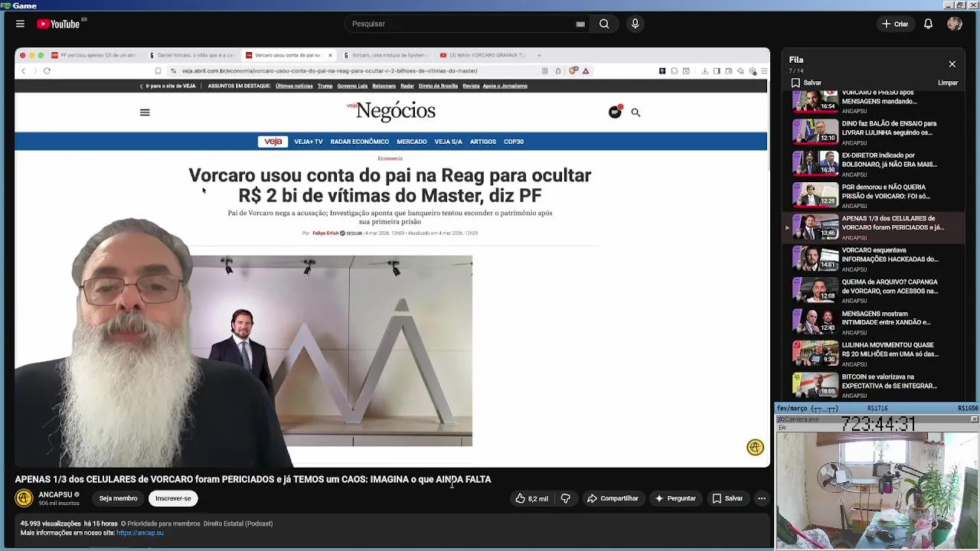The height and width of the screenshot is (551, 980).
Task: Click the Game window title icon
Action: click(x=5, y=5)
